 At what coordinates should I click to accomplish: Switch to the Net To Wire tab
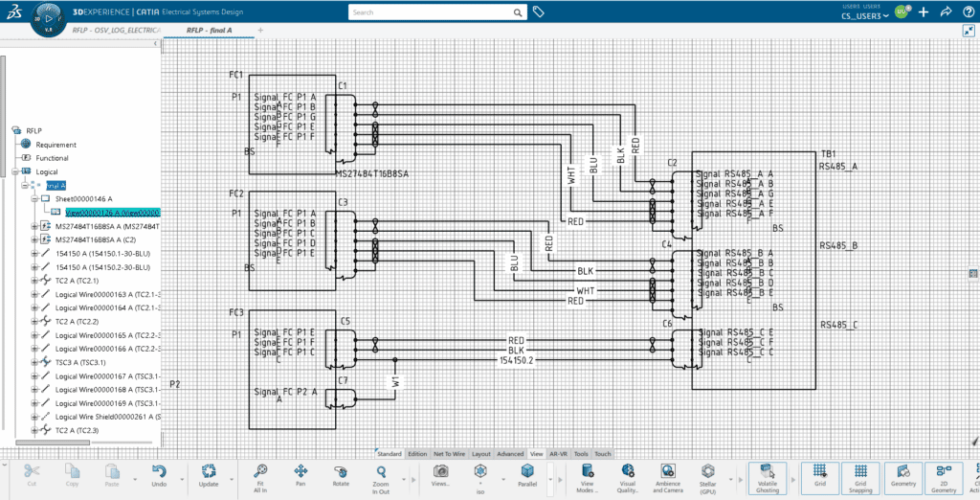coord(449,454)
